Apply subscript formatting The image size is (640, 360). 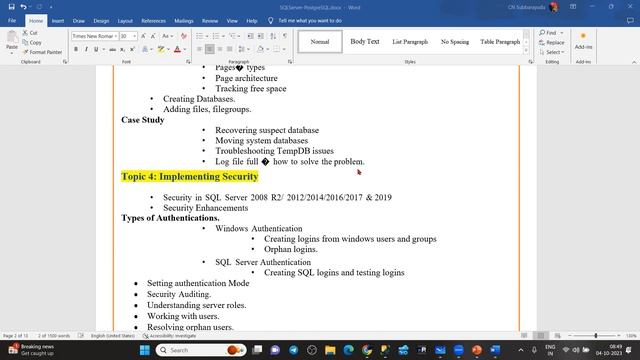[x=122, y=49]
